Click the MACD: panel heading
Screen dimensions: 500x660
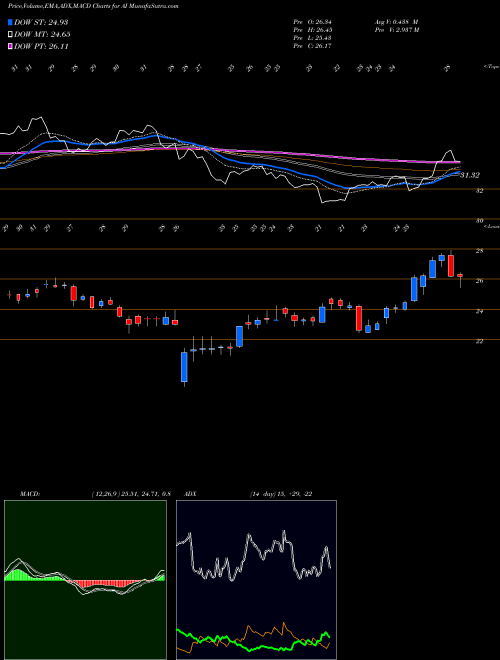[29, 494]
